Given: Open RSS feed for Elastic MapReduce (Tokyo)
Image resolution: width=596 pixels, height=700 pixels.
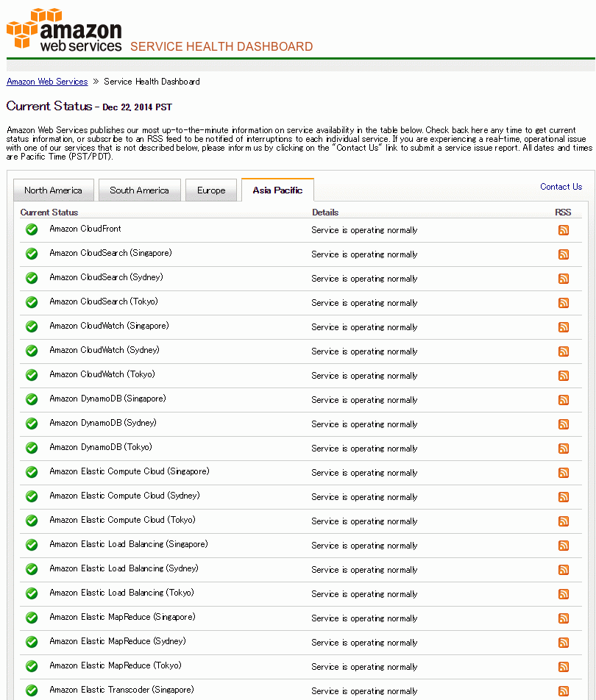Looking at the screenshot, I should pos(564,666).
